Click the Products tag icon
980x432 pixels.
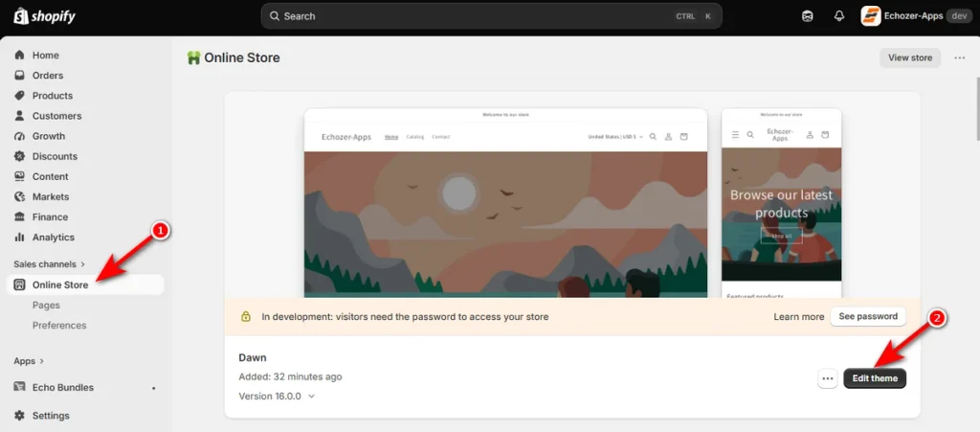tap(19, 96)
